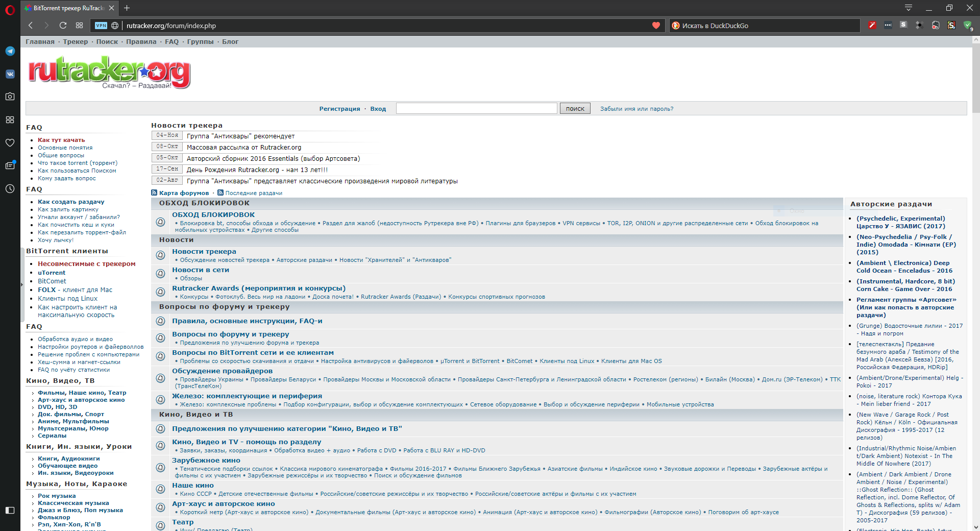
Task: Click the gray S extension icon
Action: pos(903,25)
